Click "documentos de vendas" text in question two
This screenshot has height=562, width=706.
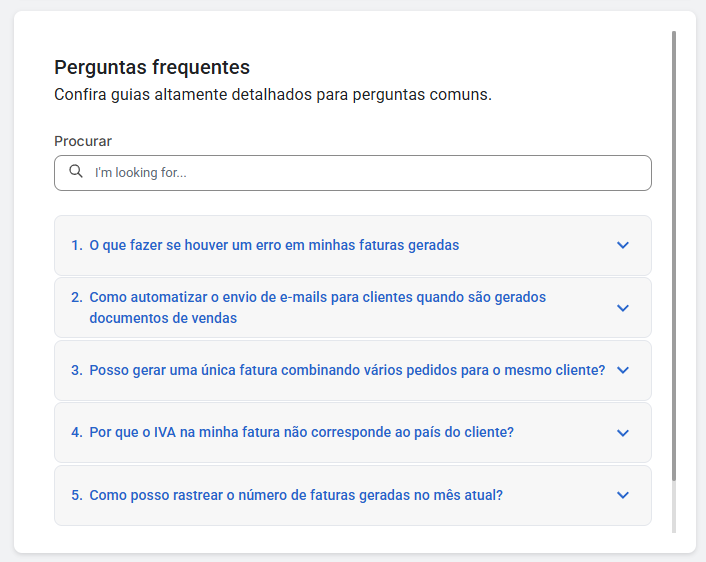pos(163,318)
